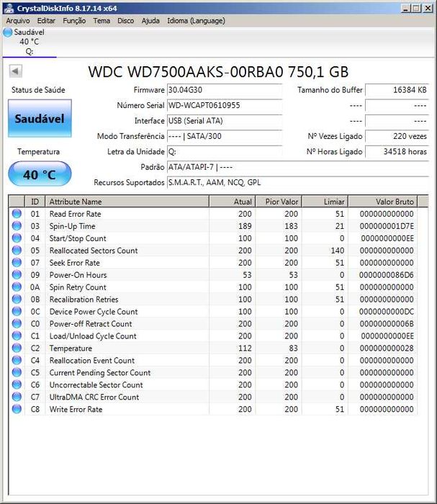
Task: Click status orb for Reallocation Event Count
Action: pyautogui.click(x=17, y=360)
